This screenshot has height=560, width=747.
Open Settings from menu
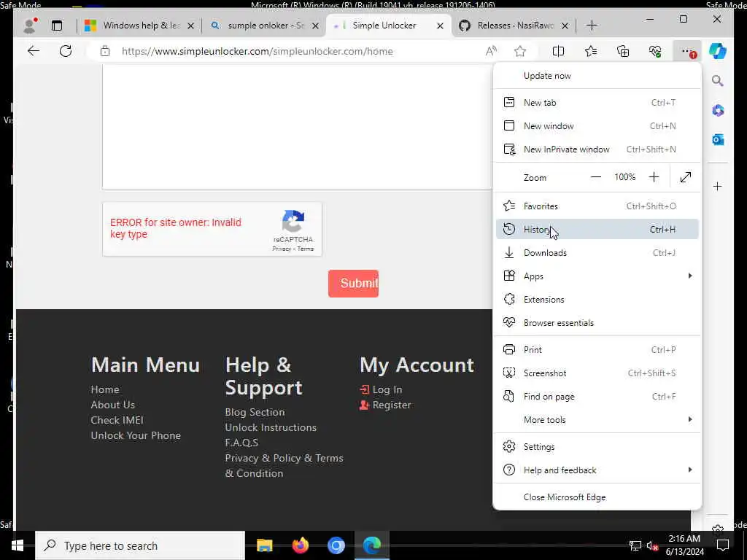(597, 447)
